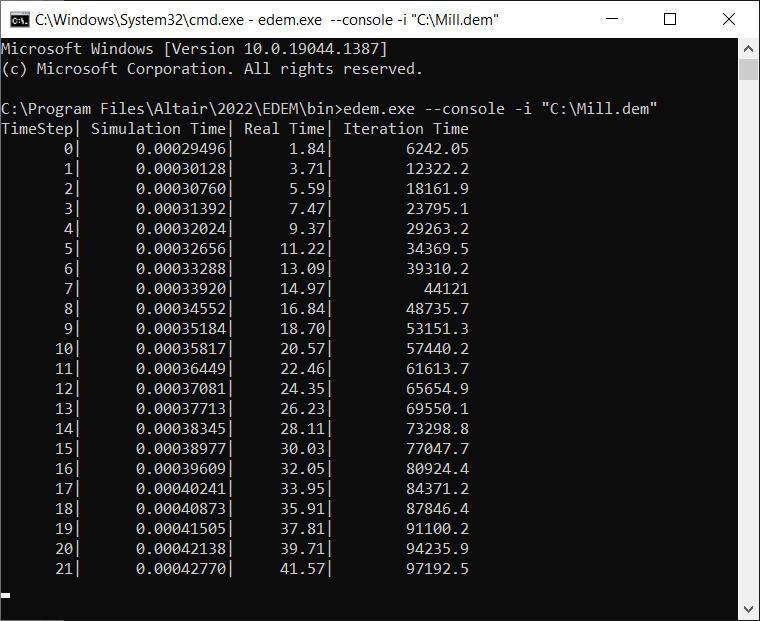Image resolution: width=760 pixels, height=621 pixels.
Task: Click the window title text in title bar
Action: (x=267, y=19)
